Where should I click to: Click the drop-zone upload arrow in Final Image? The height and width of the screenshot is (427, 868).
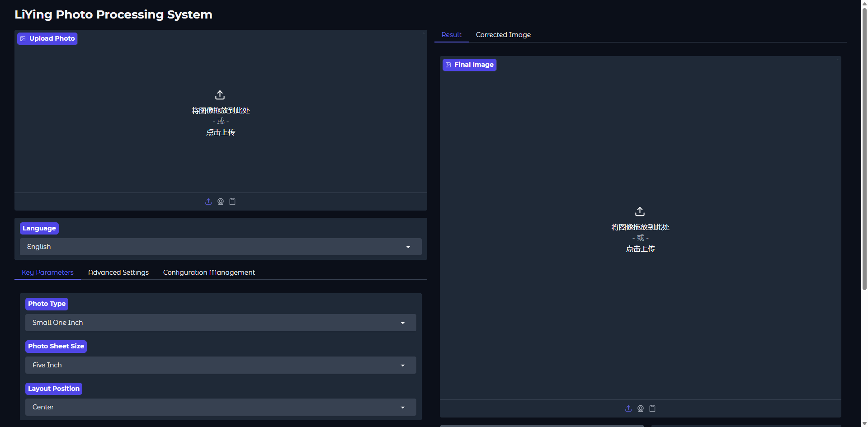tap(640, 211)
